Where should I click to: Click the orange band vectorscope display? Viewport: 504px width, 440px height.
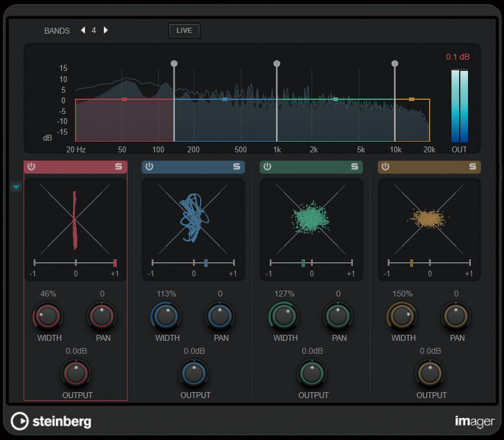tap(429, 219)
